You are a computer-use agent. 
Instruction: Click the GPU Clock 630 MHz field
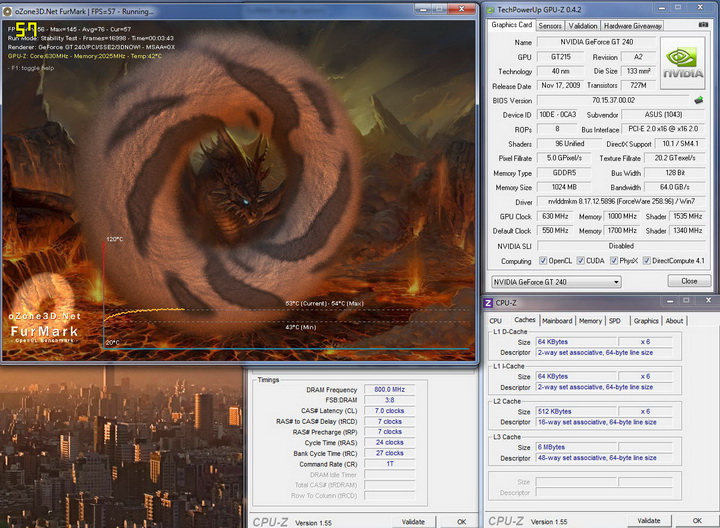pyautogui.click(x=555, y=216)
